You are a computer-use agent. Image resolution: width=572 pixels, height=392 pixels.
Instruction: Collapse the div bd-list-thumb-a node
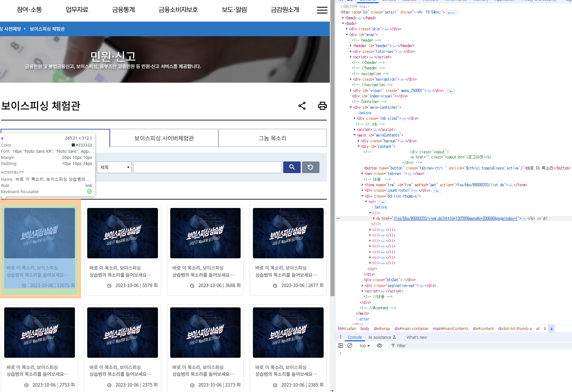click(x=362, y=196)
